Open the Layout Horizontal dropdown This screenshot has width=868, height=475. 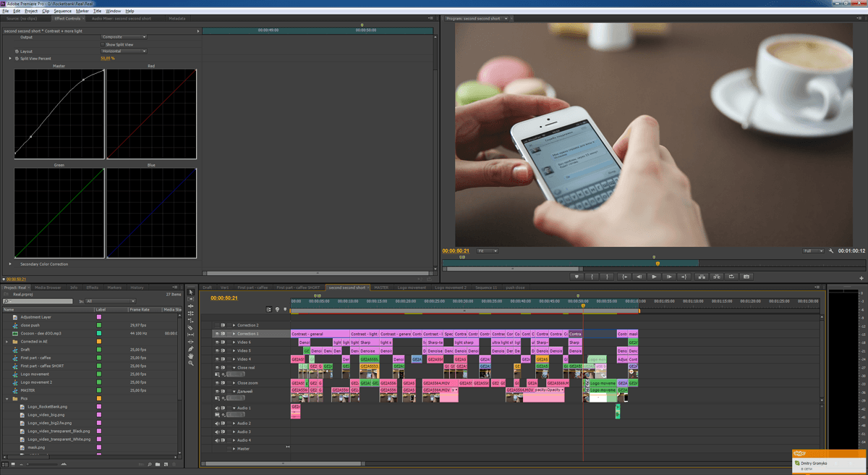pos(124,51)
